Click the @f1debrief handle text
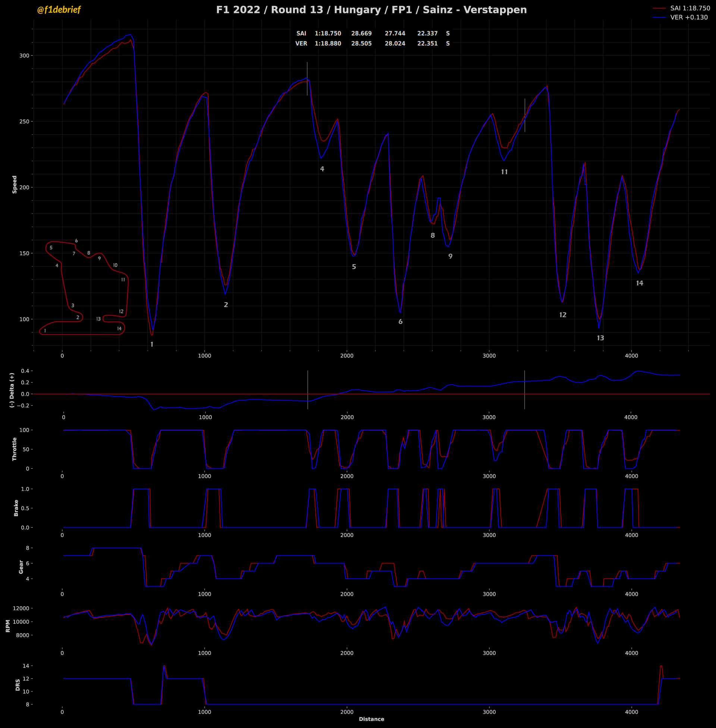The width and height of the screenshot is (716, 728). [59, 10]
